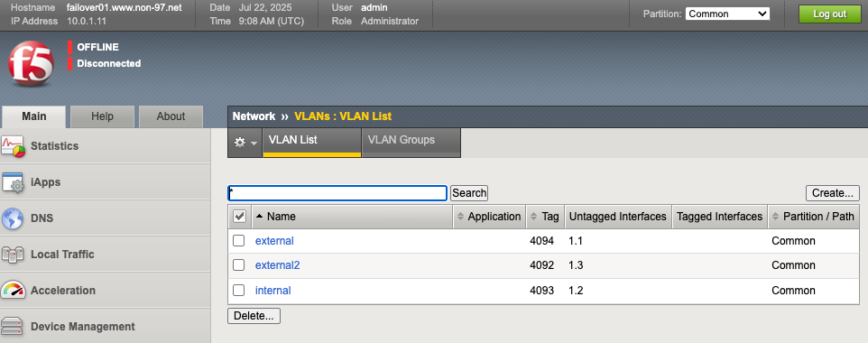Click the OFFLINE status indicator
868x343 pixels.
point(98,47)
